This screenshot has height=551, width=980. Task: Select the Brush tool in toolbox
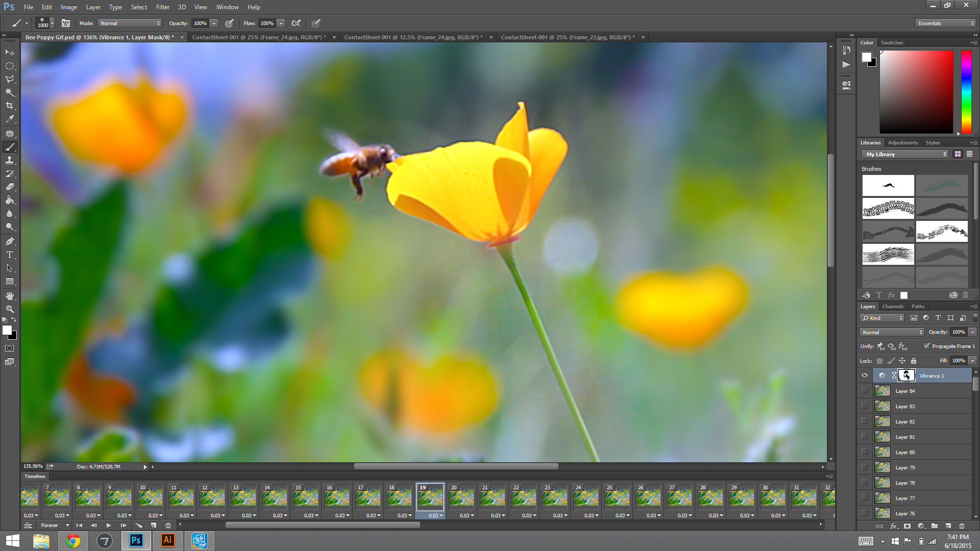(10, 147)
